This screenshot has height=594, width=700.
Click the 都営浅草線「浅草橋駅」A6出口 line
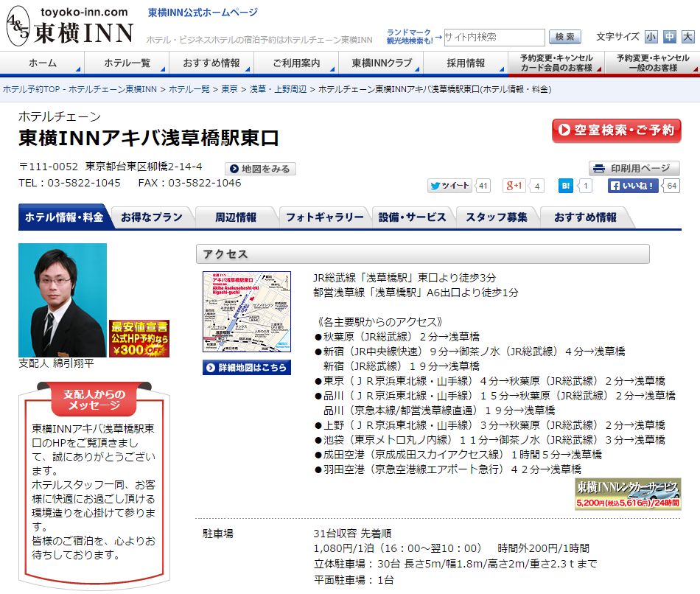416,293
